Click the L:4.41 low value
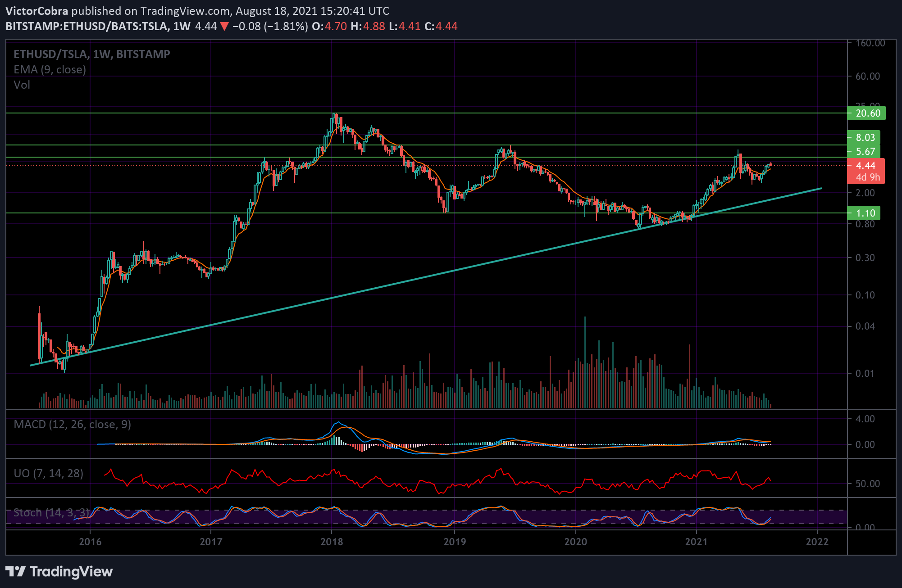The image size is (902, 588). point(405,26)
